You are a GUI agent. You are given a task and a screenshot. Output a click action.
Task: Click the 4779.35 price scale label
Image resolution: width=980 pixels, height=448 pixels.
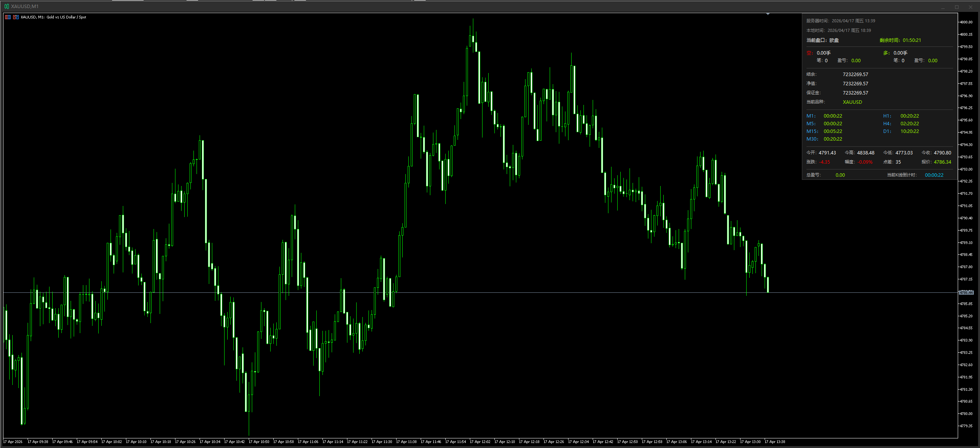coord(966,426)
